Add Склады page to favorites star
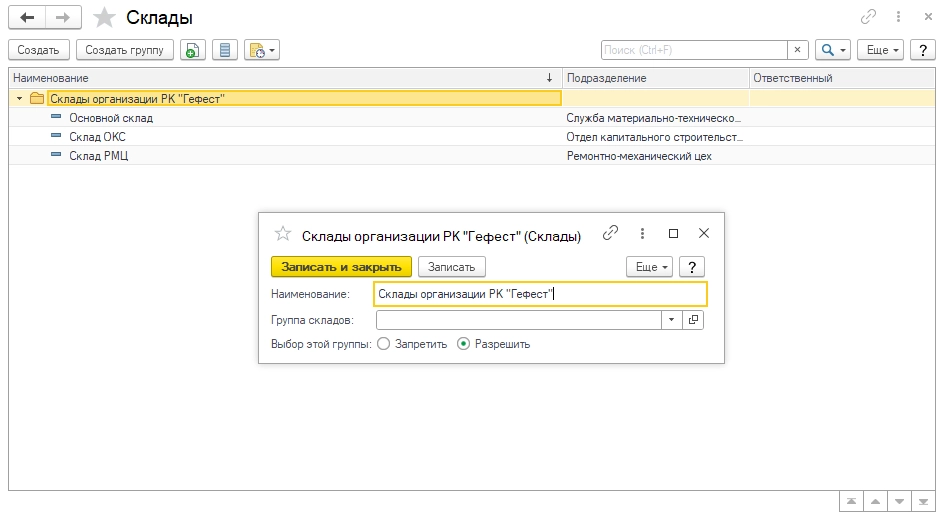This screenshot has width=944, height=519. tap(104, 18)
